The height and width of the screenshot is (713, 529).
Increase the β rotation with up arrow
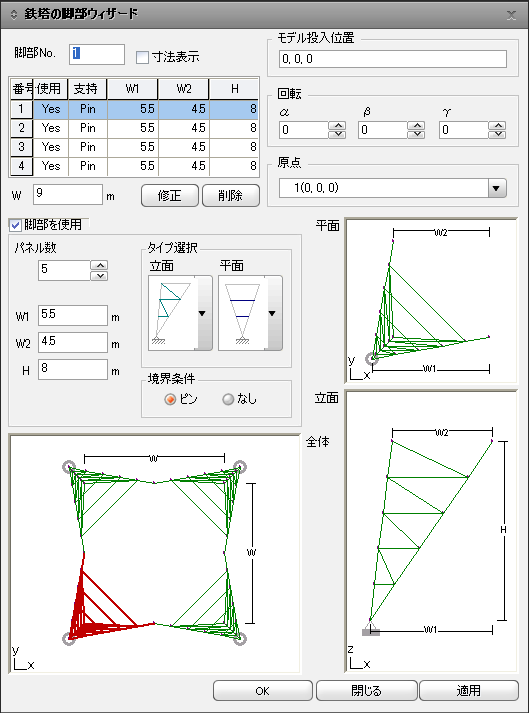click(x=416, y=126)
